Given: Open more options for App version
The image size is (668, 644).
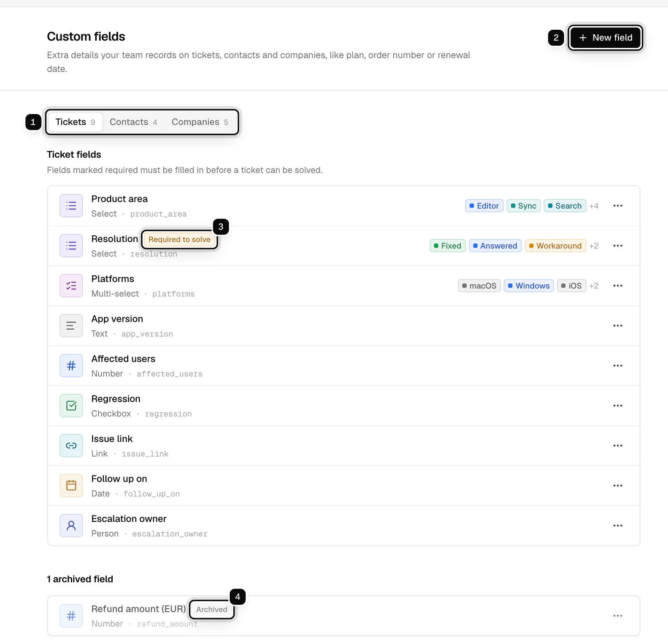Looking at the screenshot, I should (x=618, y=326).
